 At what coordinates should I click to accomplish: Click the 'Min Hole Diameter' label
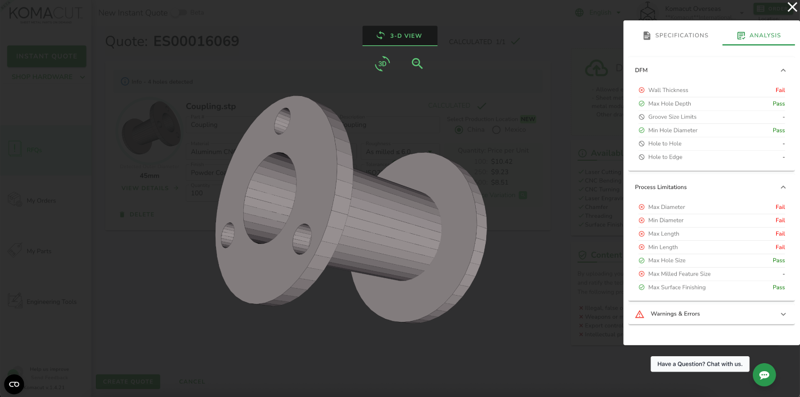[672, 131]
